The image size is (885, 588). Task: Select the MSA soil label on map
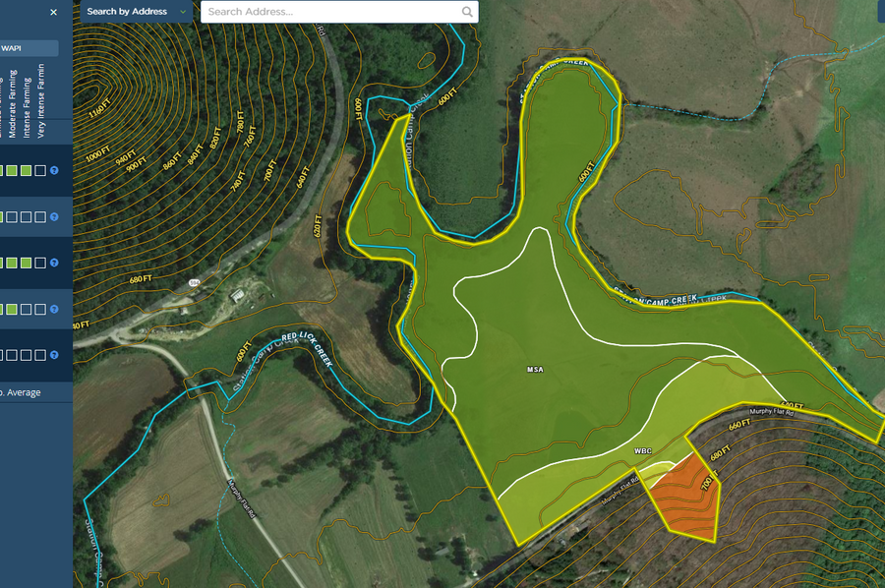coord(535,370)
